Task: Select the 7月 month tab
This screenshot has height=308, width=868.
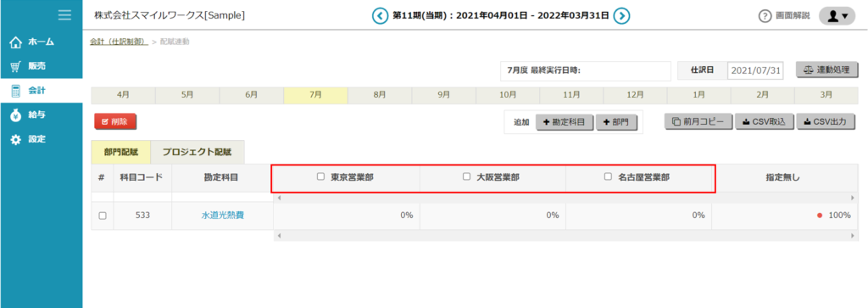Action: 315,95
